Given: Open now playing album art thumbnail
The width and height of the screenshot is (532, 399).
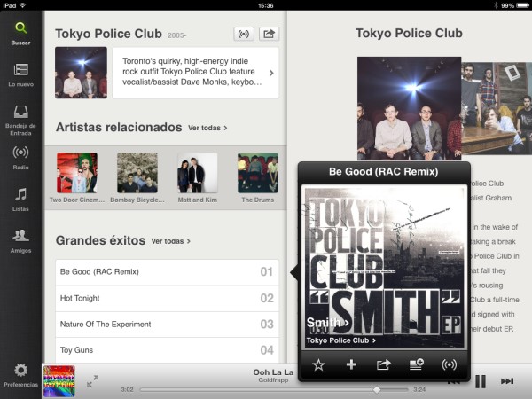Looking at the screenshot, I should point(59,381).
